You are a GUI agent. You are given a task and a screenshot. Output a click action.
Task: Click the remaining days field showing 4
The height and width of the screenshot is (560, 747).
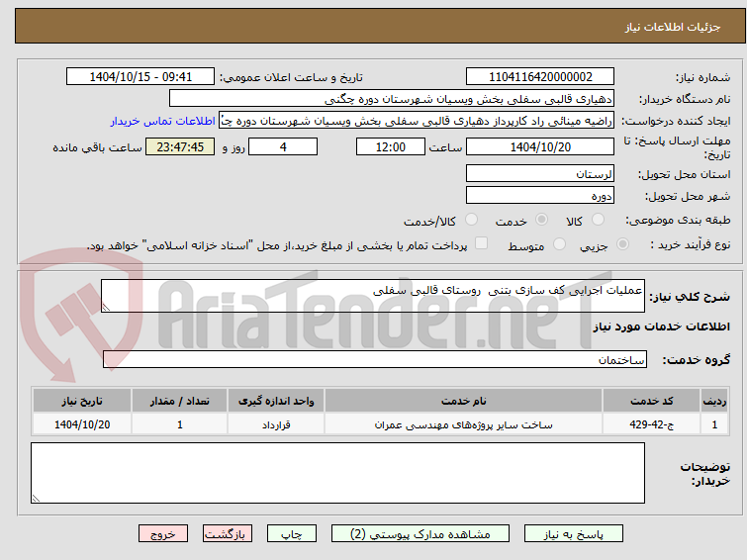click(x=283, y=146)
